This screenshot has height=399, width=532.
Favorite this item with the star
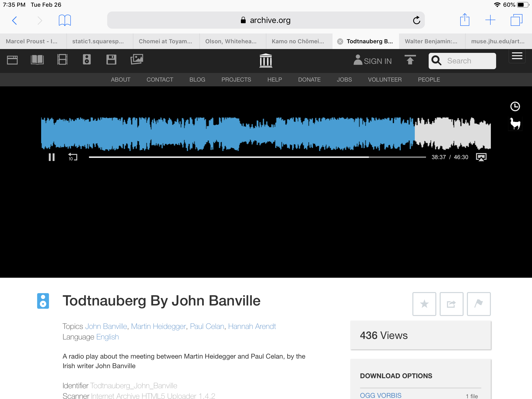(424, 304)
